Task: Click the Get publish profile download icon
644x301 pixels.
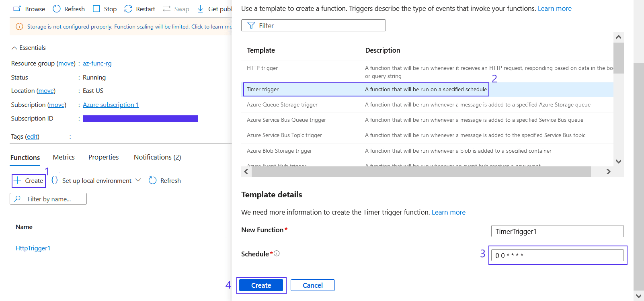Action: (200, 9)
